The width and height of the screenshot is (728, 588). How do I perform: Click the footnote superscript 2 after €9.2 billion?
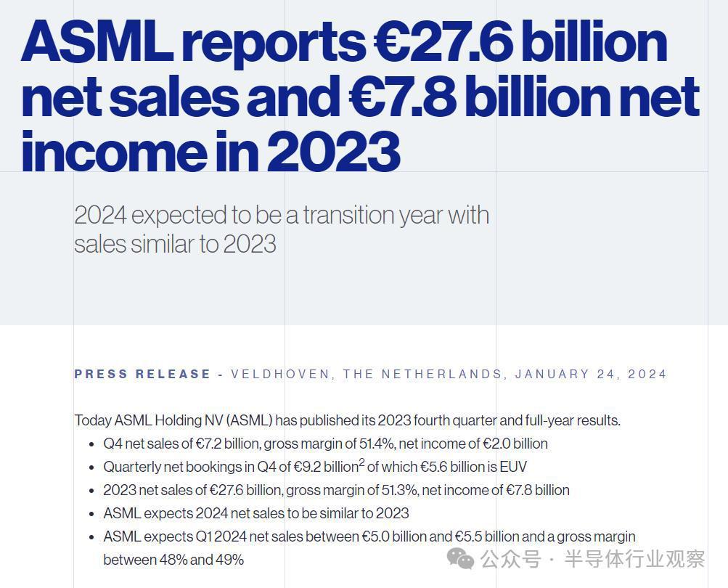[361, 462]
